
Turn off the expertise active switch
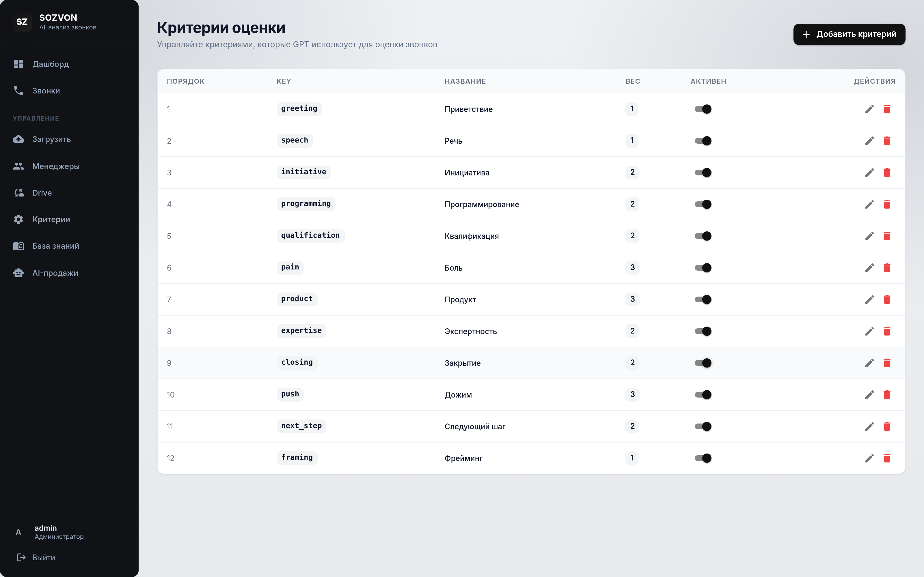[703, 331]
